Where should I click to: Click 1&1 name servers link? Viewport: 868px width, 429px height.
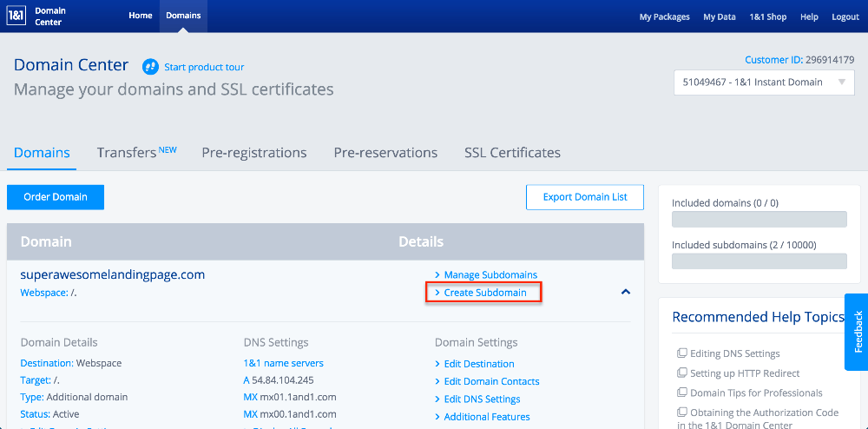(x=284, y=363)
